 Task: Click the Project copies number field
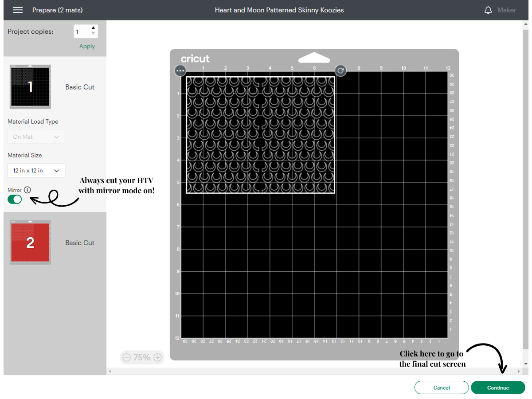(82, 31)
